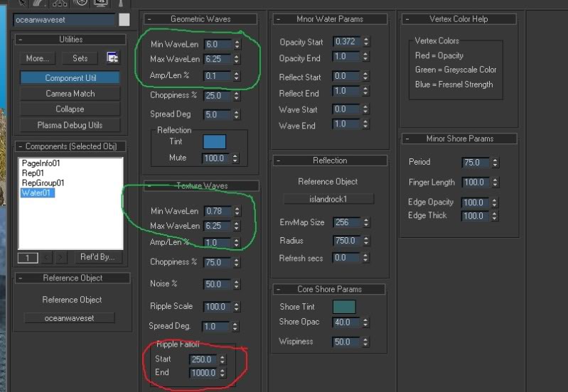
Task: Click the Sets button
Action: 80,58
